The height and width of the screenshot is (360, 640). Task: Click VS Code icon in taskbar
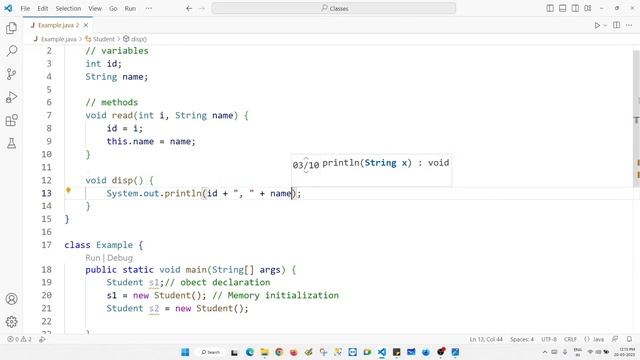382,352
